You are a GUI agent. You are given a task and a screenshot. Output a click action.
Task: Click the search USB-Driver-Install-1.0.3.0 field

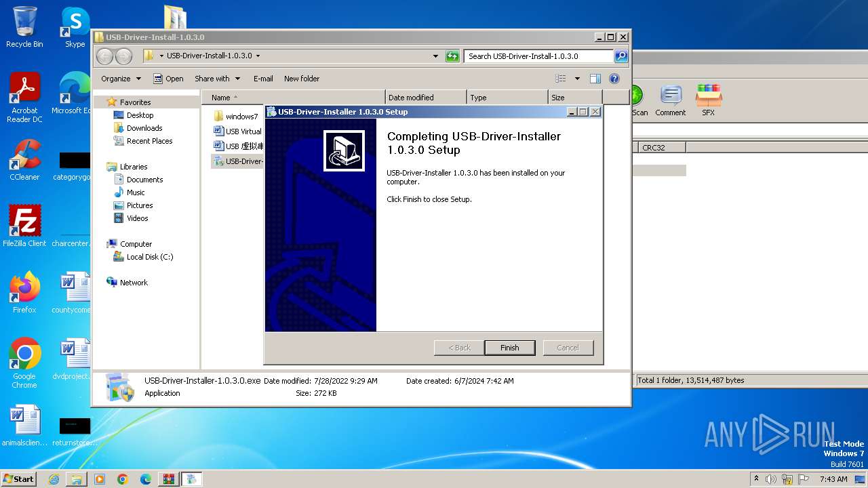(539, 56)
